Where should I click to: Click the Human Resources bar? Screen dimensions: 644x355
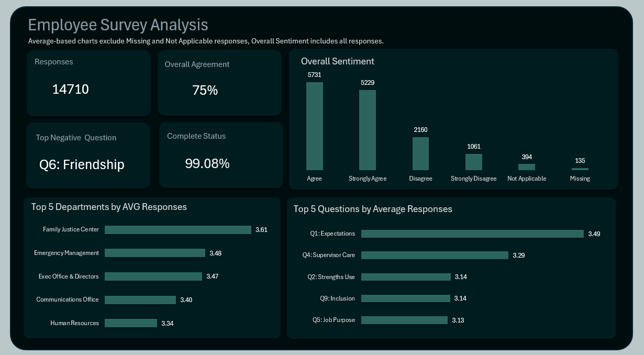pos(131,323)
